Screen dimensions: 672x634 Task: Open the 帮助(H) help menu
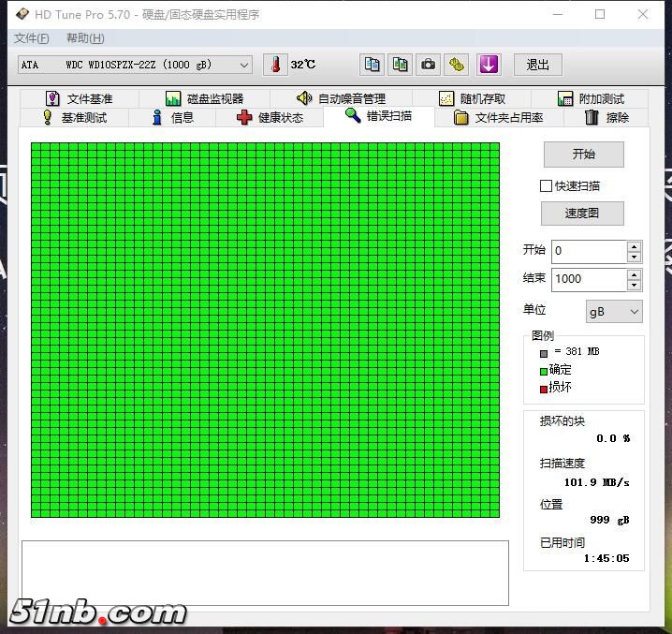[x=85, y=38]
